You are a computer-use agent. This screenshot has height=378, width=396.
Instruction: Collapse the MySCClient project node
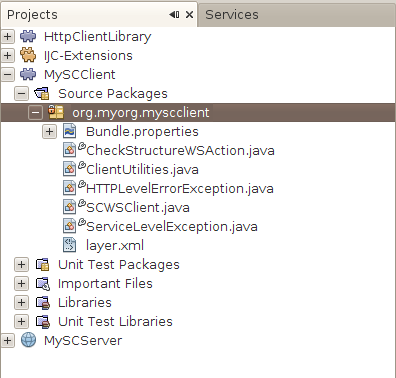coord(8,74)
